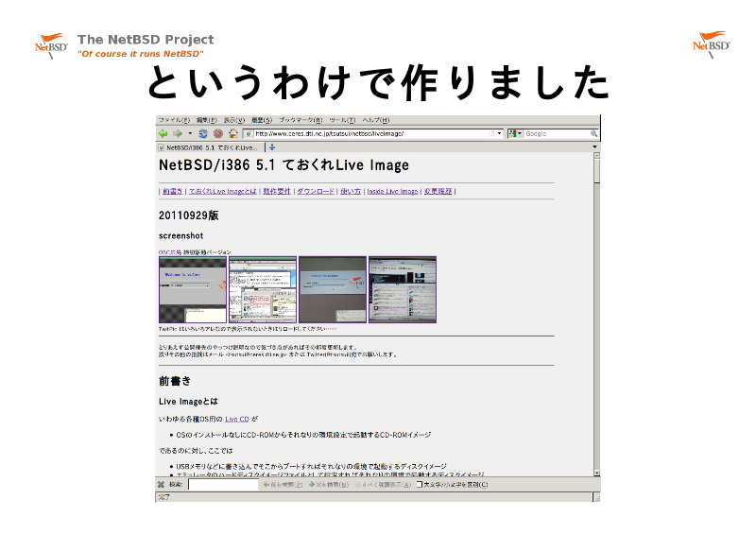Toggle the 大文字/小文字を区別 match case checkbox

pyautogui.click(x=420, y=484)
